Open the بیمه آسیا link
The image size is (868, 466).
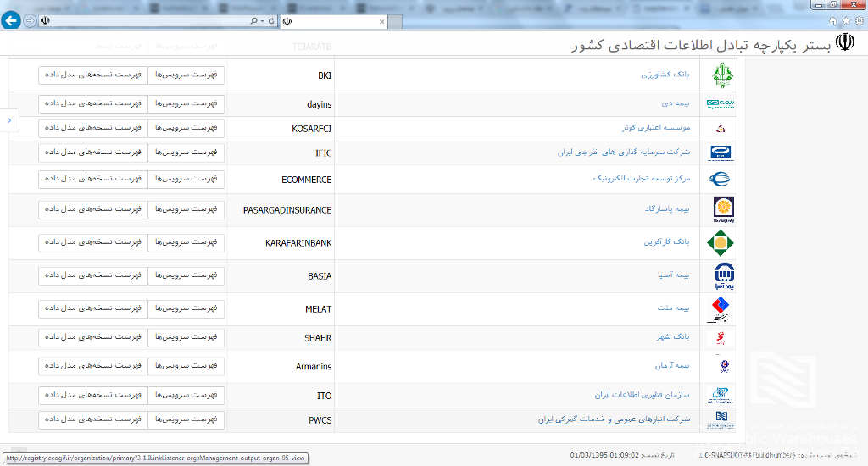point(674,275)
